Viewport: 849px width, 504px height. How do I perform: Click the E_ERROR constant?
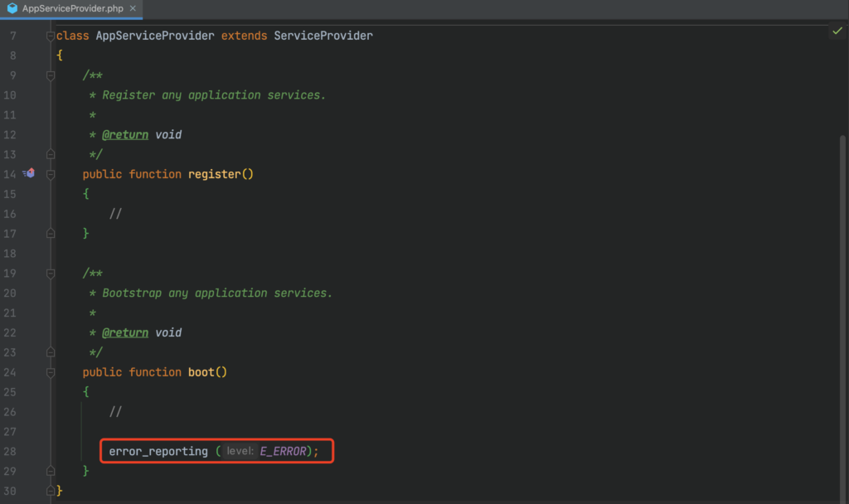(283, 452)
